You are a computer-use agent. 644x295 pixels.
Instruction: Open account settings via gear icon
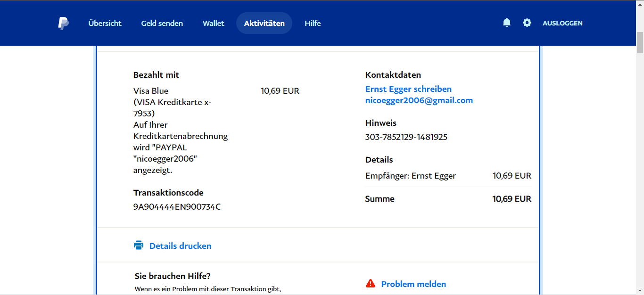click(527, 23)
